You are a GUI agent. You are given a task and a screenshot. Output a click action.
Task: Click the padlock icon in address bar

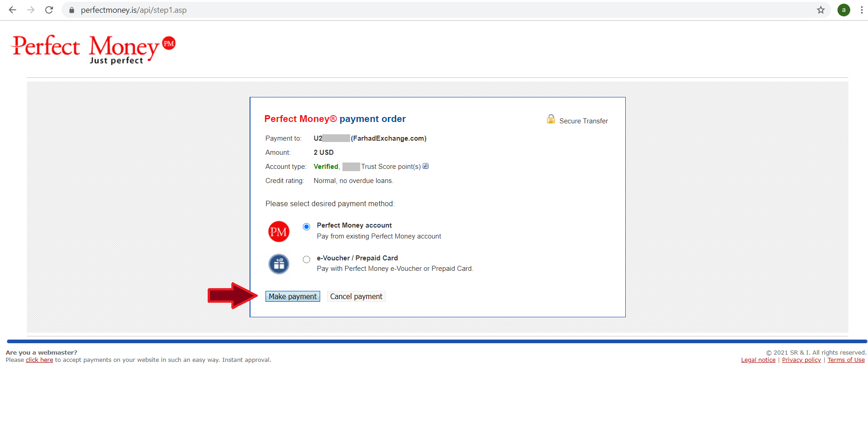71,10
